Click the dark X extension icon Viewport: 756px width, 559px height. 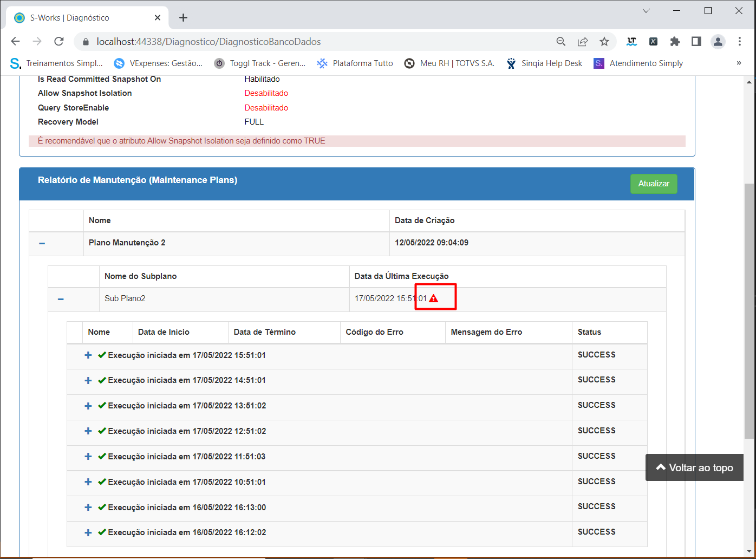tap(653, 42)
